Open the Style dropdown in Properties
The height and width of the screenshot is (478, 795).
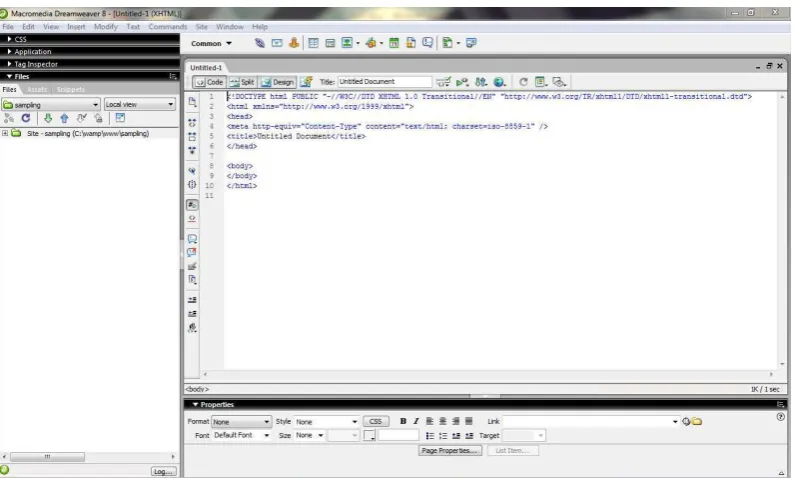327,422
